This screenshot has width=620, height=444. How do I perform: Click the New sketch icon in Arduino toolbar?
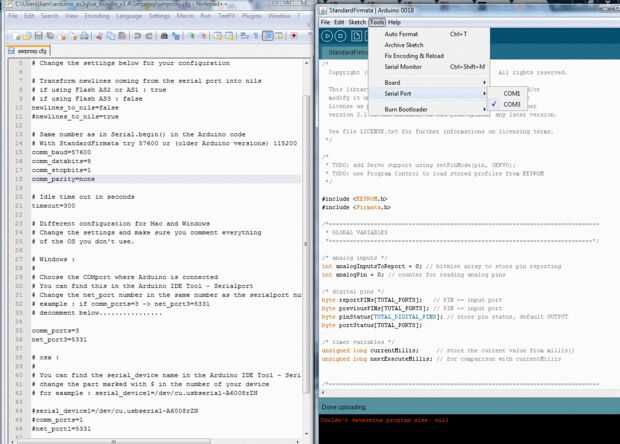356,36
